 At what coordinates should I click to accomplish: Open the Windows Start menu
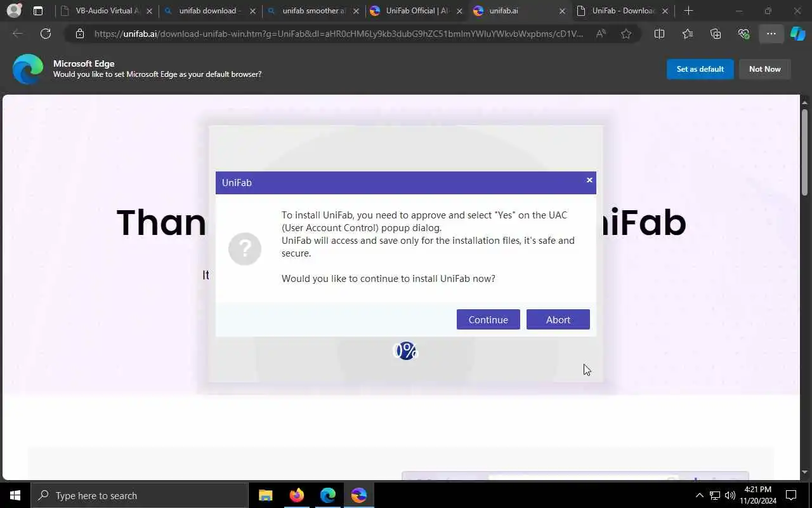pos(15,495)
